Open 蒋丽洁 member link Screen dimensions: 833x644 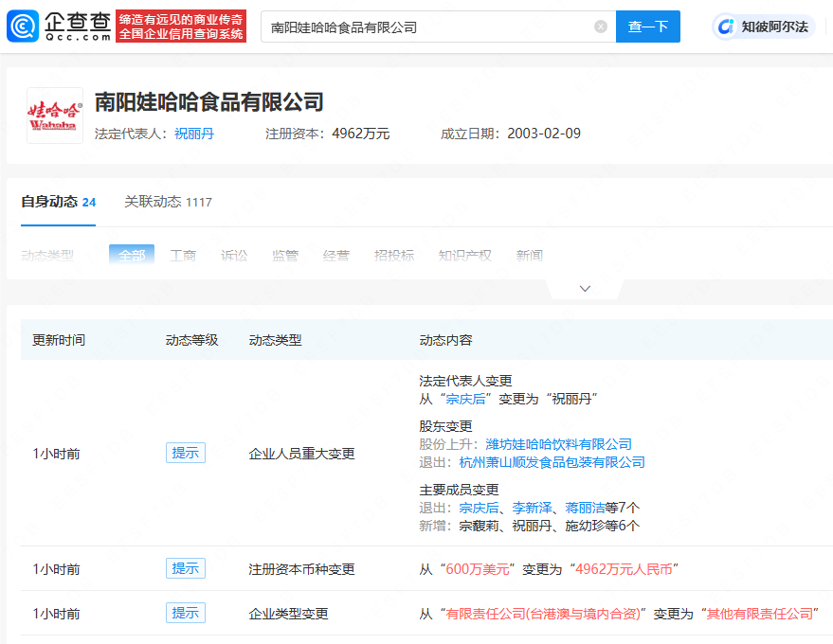tap(585, 508)
